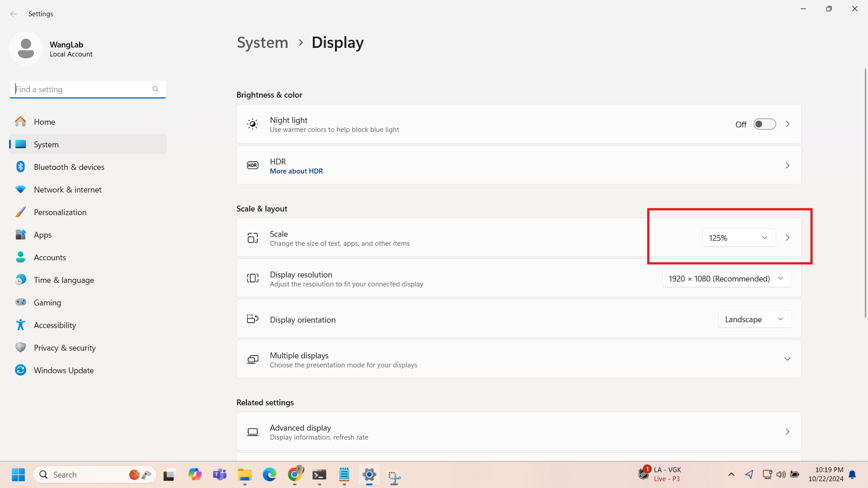Open the Display orientation Landscape dropdown
868x488 pixels.
(x=755, y=319)
